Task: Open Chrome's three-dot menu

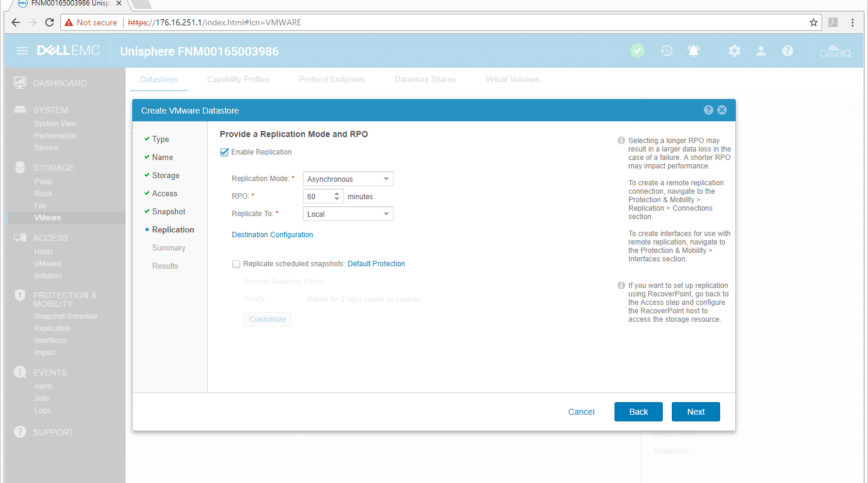Action: pos(853,22)
